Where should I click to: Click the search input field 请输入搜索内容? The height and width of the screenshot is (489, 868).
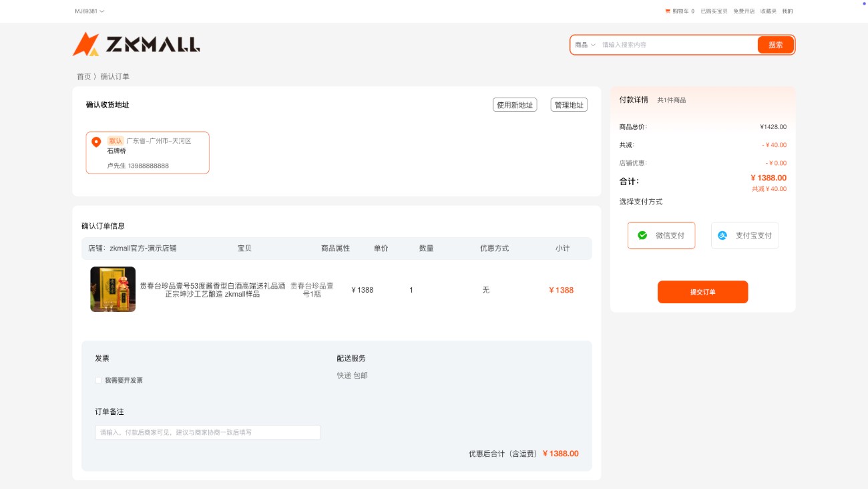[677, 45]
